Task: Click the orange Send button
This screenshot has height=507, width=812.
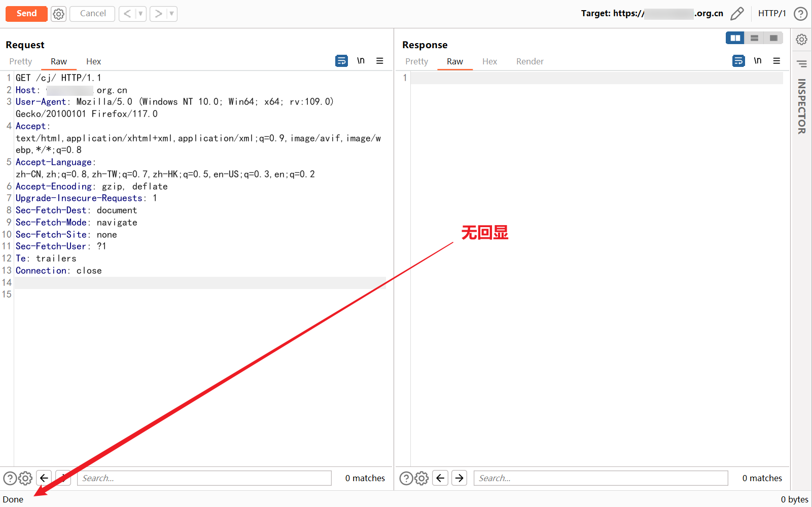Action: 26,14
